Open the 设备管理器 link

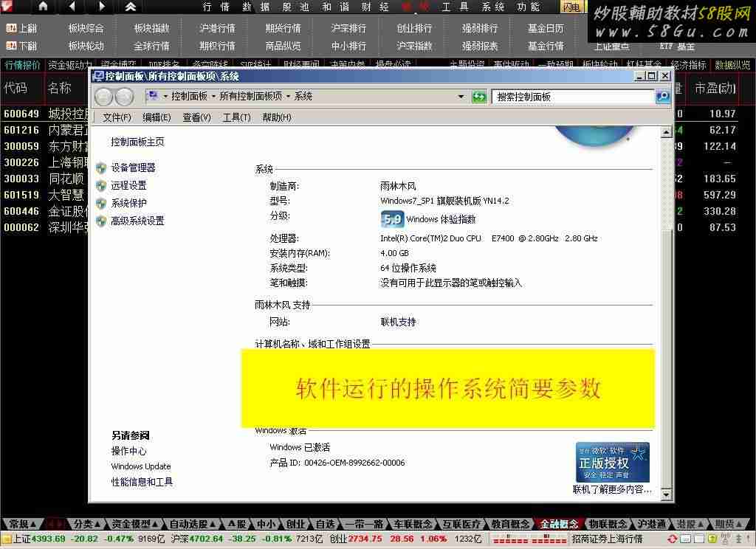133,168
